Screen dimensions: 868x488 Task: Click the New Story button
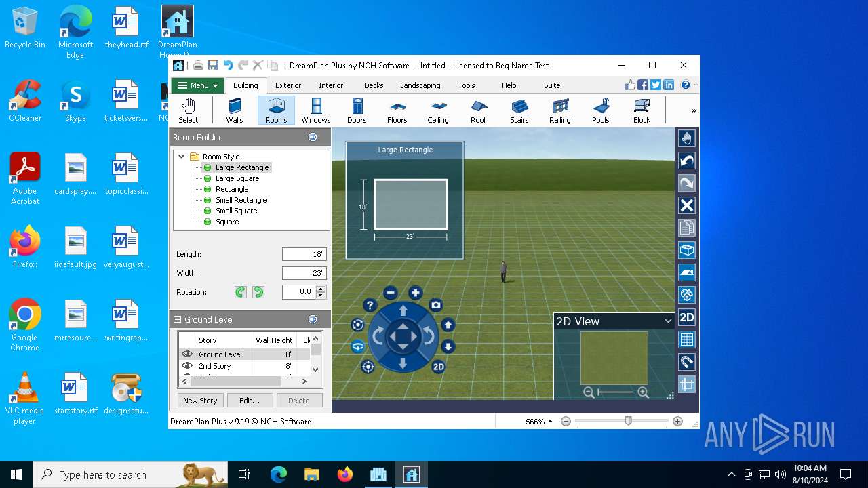pyautogui.click(x=200, y=401)
